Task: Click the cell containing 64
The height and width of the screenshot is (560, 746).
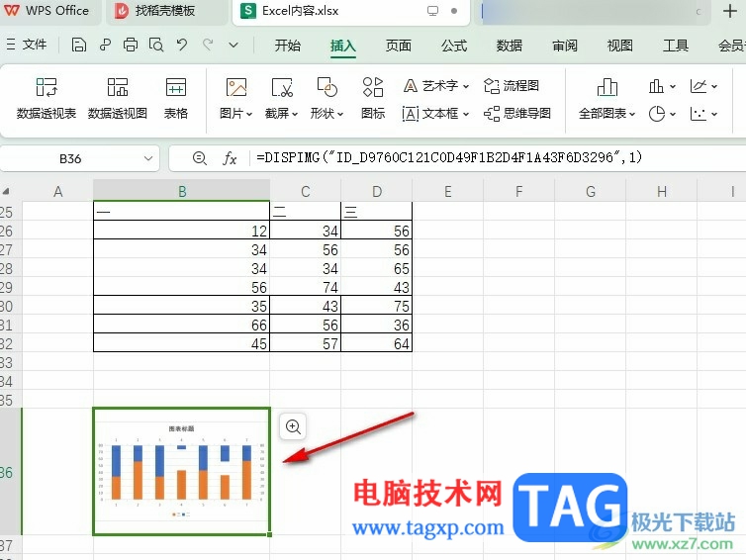Action: pos(377,343)
